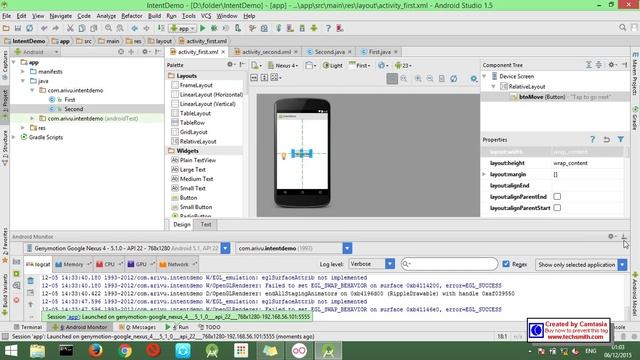
Task: Open the File menu
Action: tap(7, 16)
